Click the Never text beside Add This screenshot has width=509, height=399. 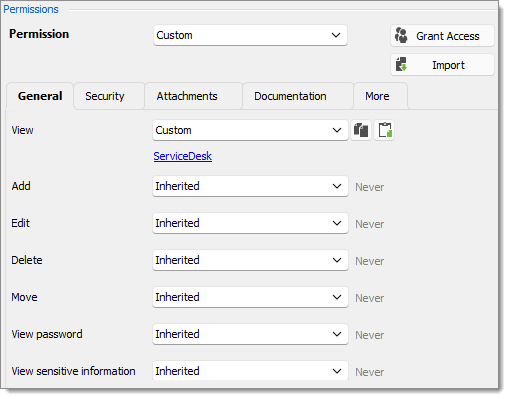pyautogui.click(x=369, y=187)
